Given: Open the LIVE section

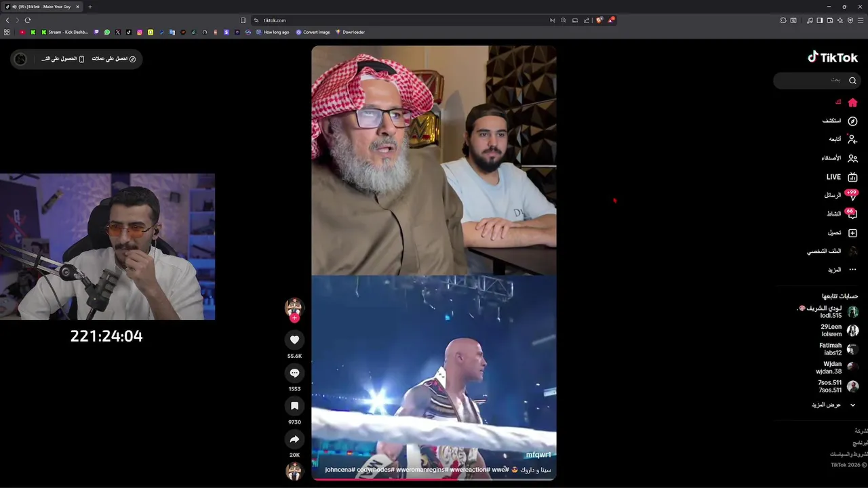Looking at the screenshot, I should coord(842,177).
